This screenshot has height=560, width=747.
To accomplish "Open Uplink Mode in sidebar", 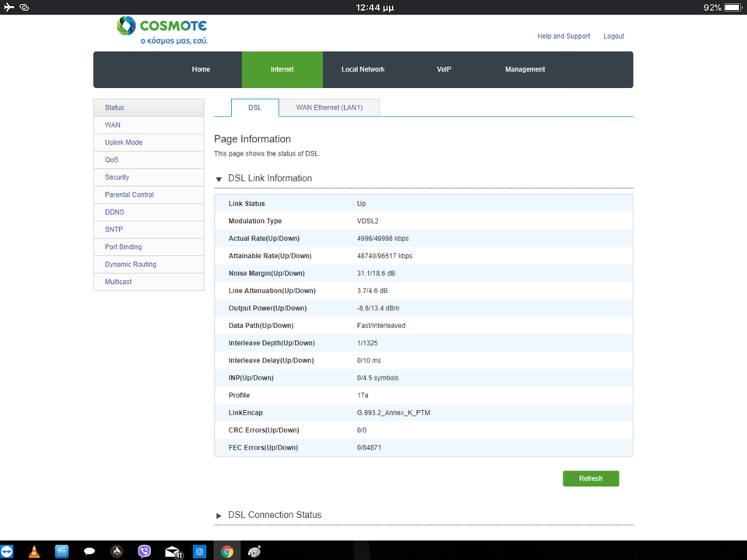I will [149, 142].
